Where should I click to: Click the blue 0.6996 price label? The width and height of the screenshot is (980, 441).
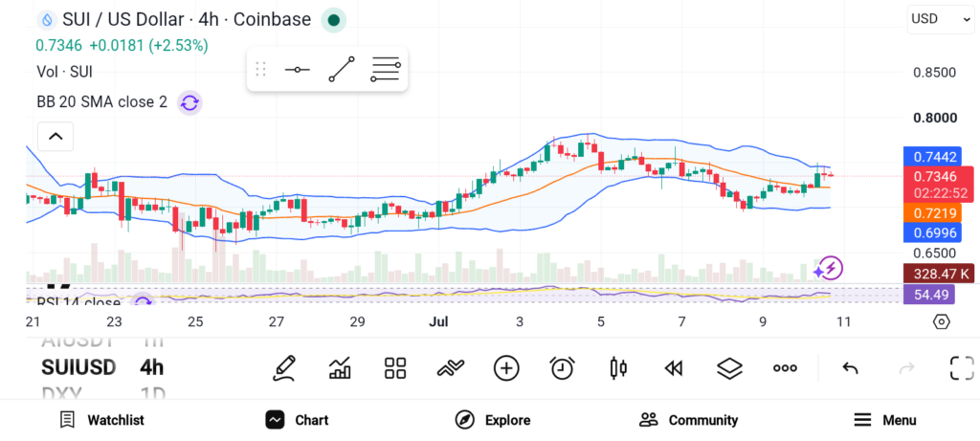point(930,232)
